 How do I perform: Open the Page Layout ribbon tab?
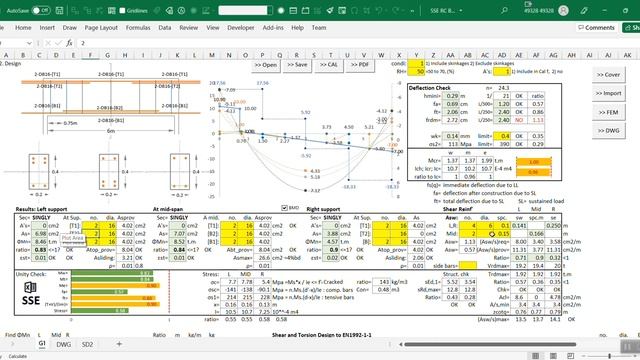[x=101, y=28]
